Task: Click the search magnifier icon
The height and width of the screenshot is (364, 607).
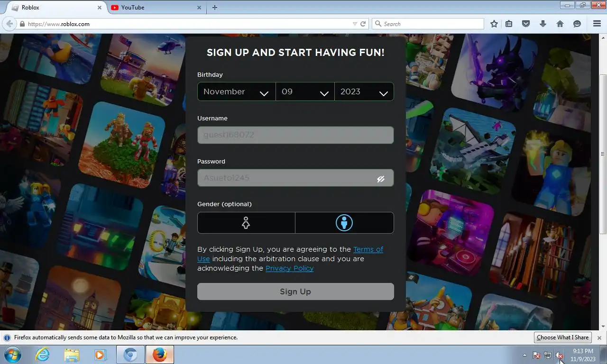Action: point(378,24)
